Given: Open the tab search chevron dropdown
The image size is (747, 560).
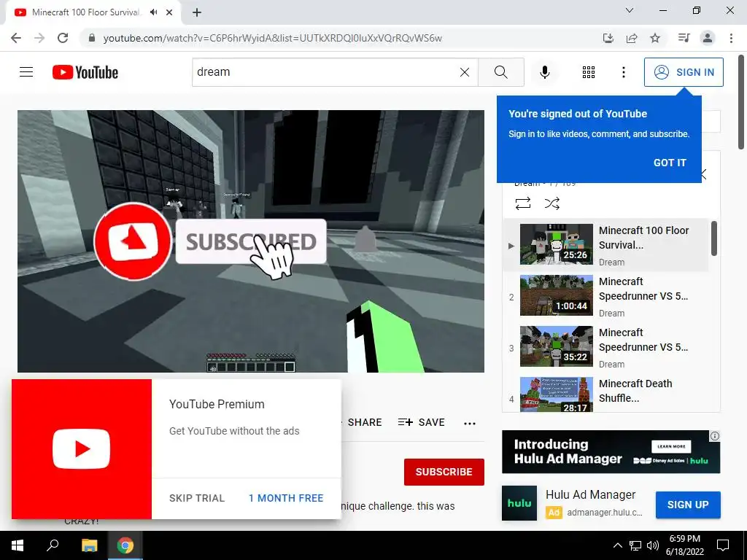Looking at the screenshot, I should (630, 10).
